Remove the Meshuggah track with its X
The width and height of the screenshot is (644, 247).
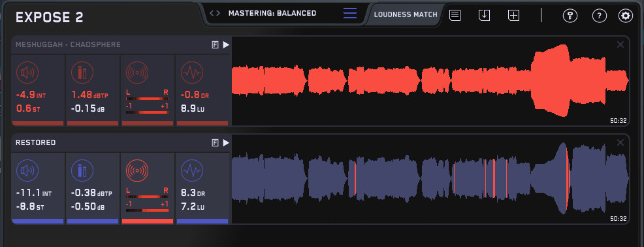[620, 44]
